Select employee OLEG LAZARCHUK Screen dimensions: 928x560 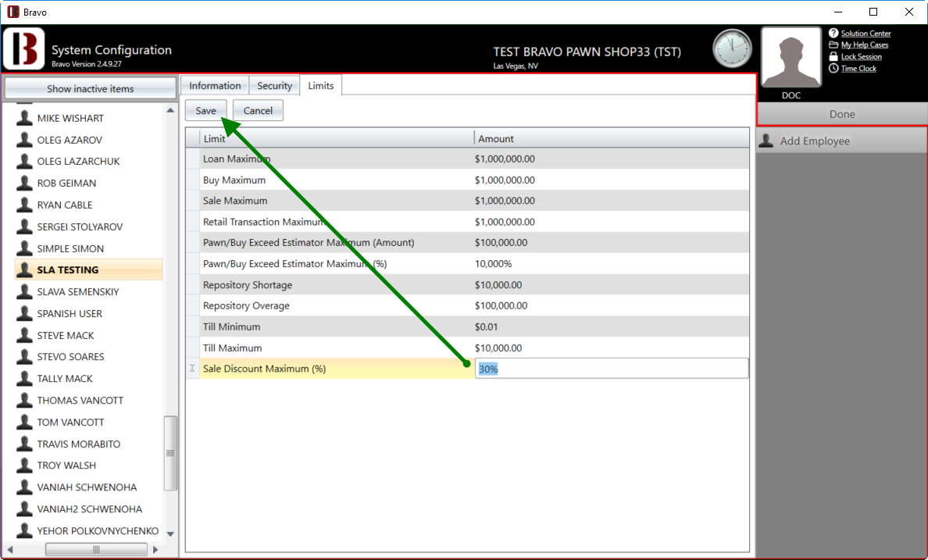pos(78,161)
